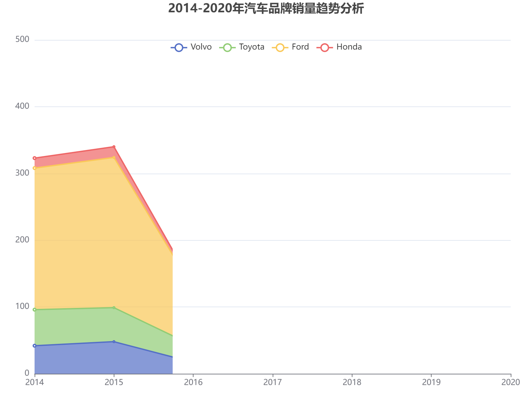Select the Honda data point at 2014
532x399 pixels.
pos(35,158)
